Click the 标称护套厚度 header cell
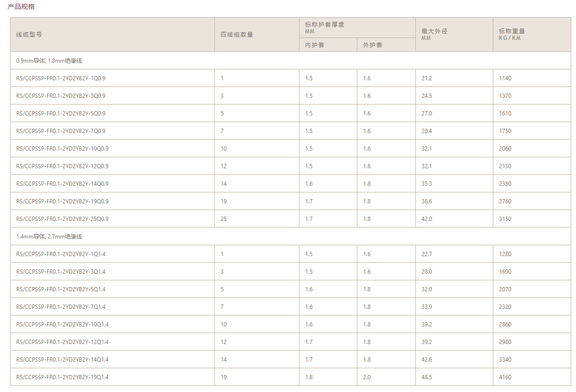 (325, 25)
